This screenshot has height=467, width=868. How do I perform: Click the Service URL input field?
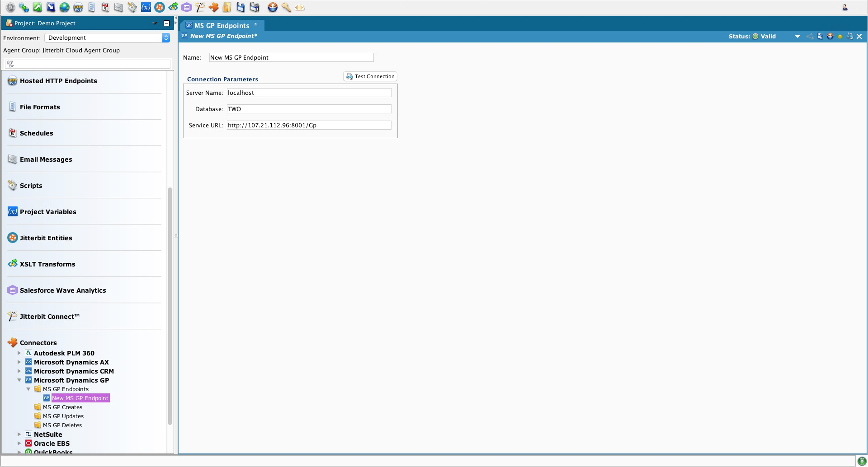(309, 125)
